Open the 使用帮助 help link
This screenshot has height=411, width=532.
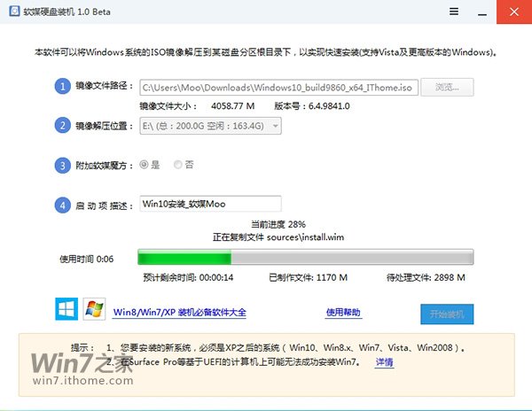(343, 312)
